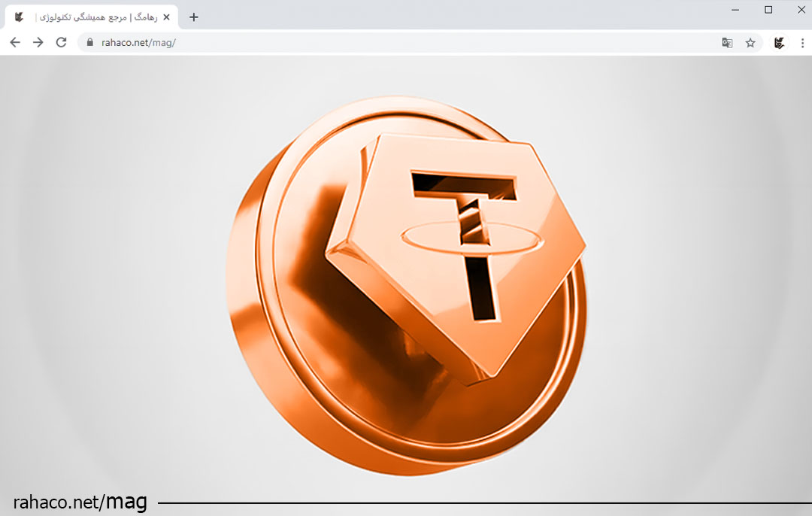Open the Translate this page icon
This screenshot has height=516, width=812.
click(727, 43)
